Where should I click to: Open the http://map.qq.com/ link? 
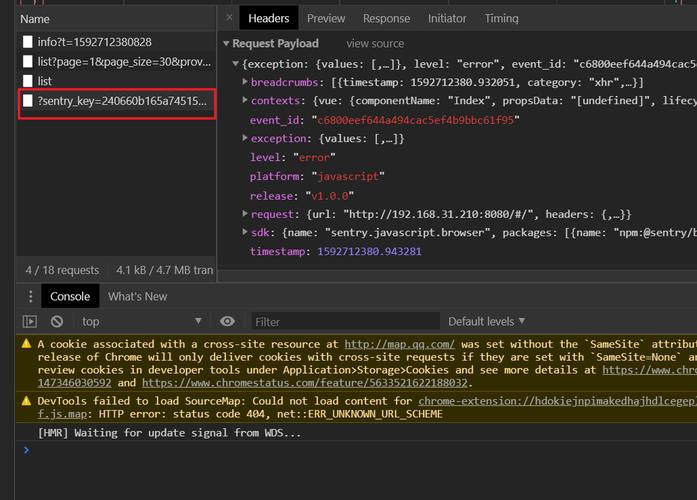400,344
